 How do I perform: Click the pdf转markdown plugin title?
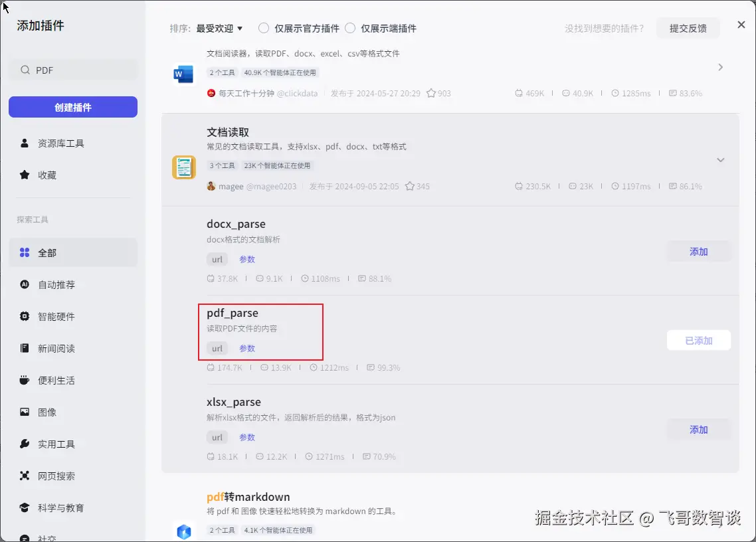[248, 497]
